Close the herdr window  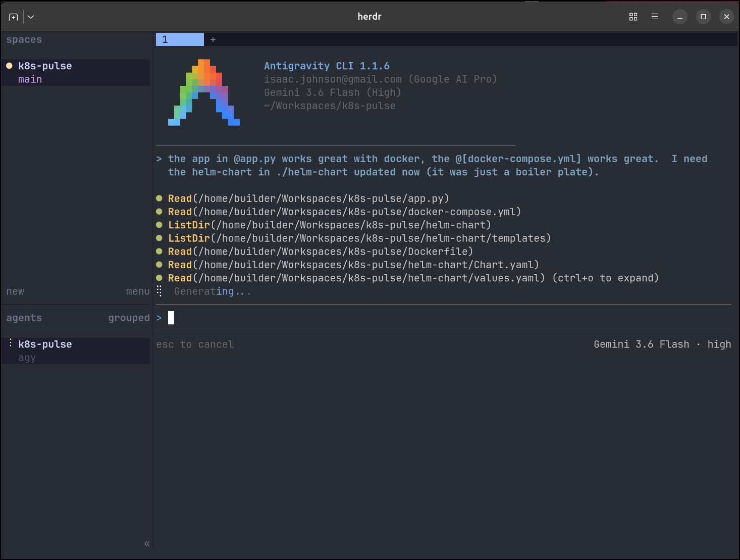(x=726, y=17)
